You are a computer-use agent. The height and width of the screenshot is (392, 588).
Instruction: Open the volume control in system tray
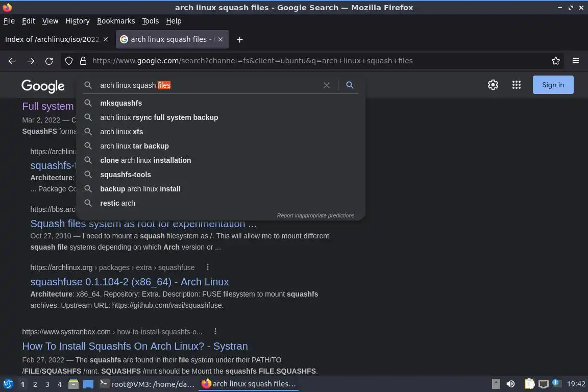coord(510,384)
